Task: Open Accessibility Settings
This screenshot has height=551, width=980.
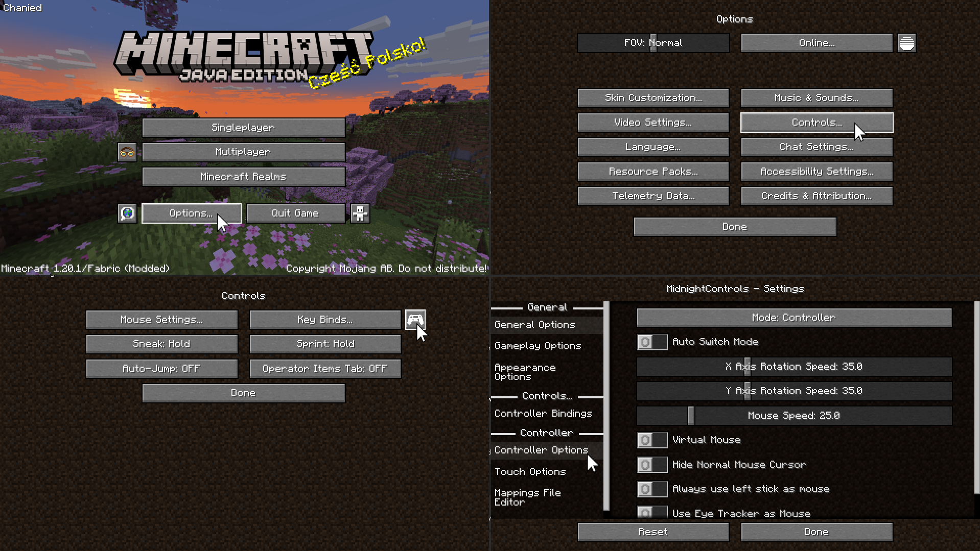Action: pos(817,172)
